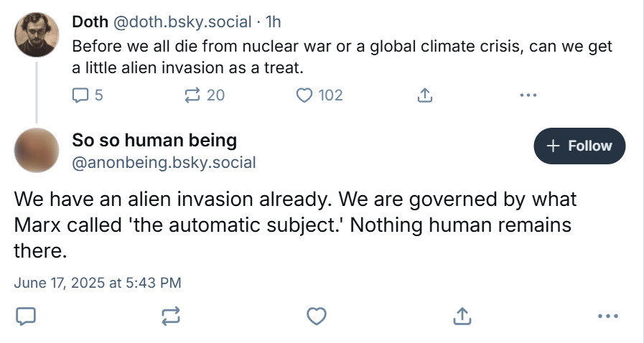Open Doth's post text about alien invasion
Image resolution: width=644 pixels, height=343 pixels.
pyautogui.click(x=342, y=57)
